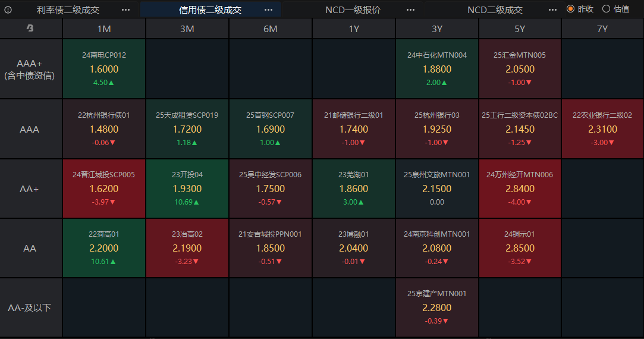Select the AA-及以下 row label
This screenshot has width=644, height=339.
tap(31, 307)
